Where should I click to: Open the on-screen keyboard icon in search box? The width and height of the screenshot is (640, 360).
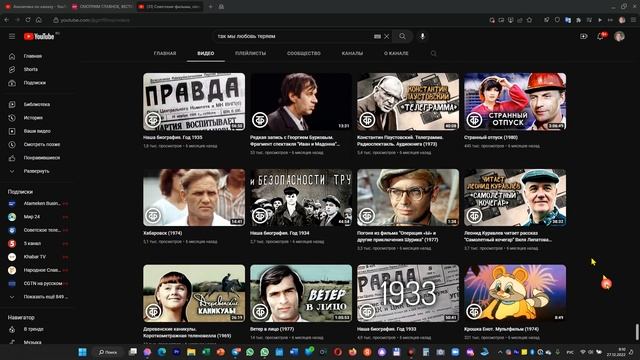coord(377,36)
